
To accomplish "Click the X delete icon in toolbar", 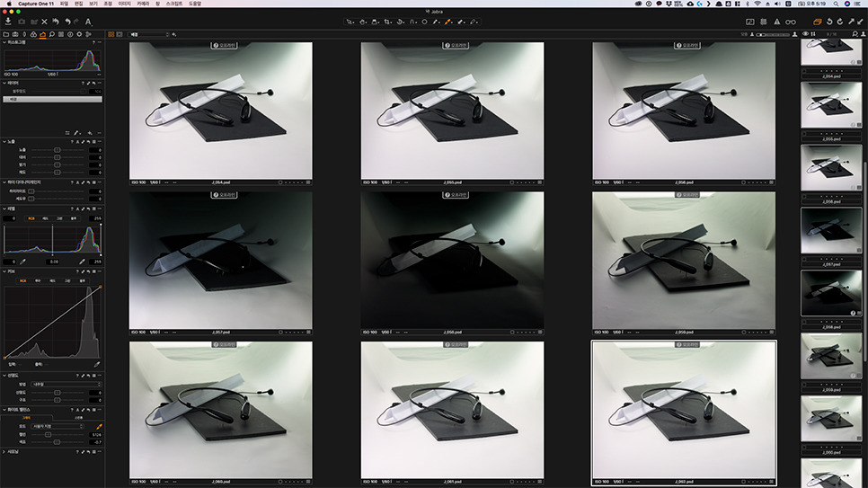I will tap(44, 22).
